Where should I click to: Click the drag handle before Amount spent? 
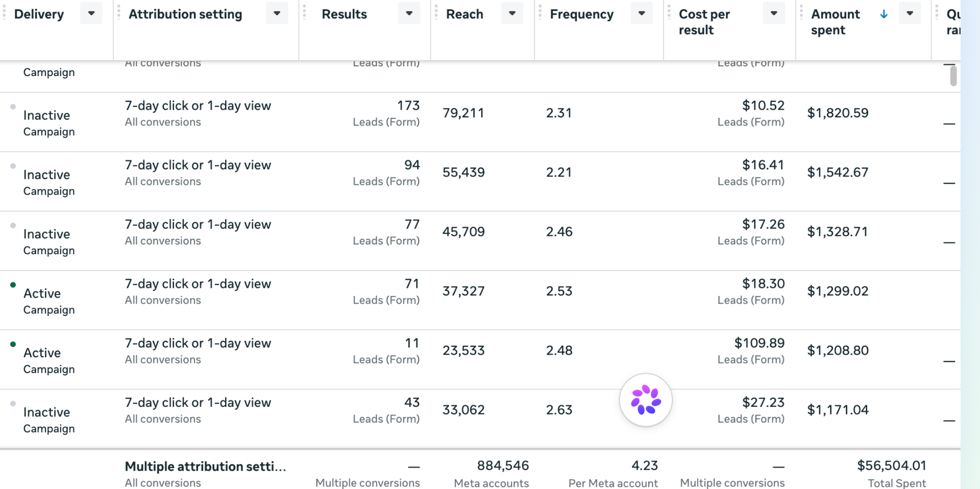(x=801, y=13)
